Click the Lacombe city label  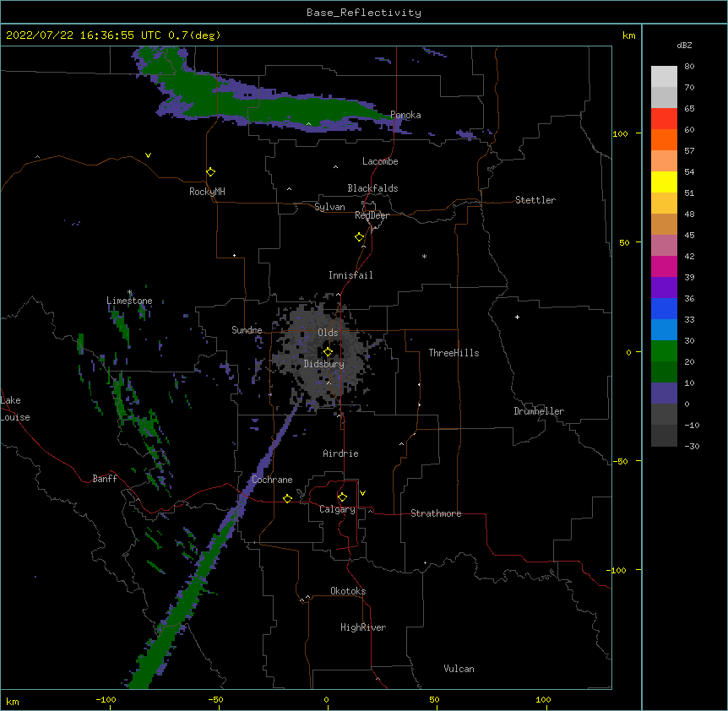(380, 161)
